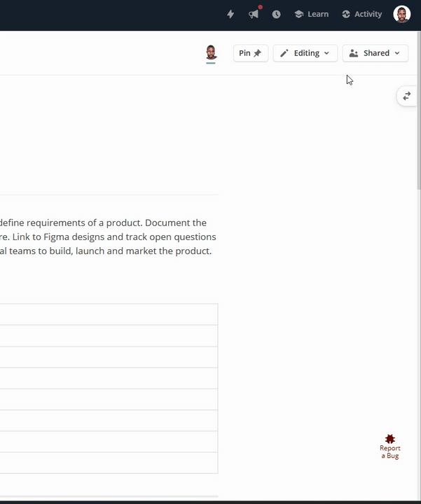Click the horizontal scrollbar at page bottom

pyautogui.click(x=109, y=496)
